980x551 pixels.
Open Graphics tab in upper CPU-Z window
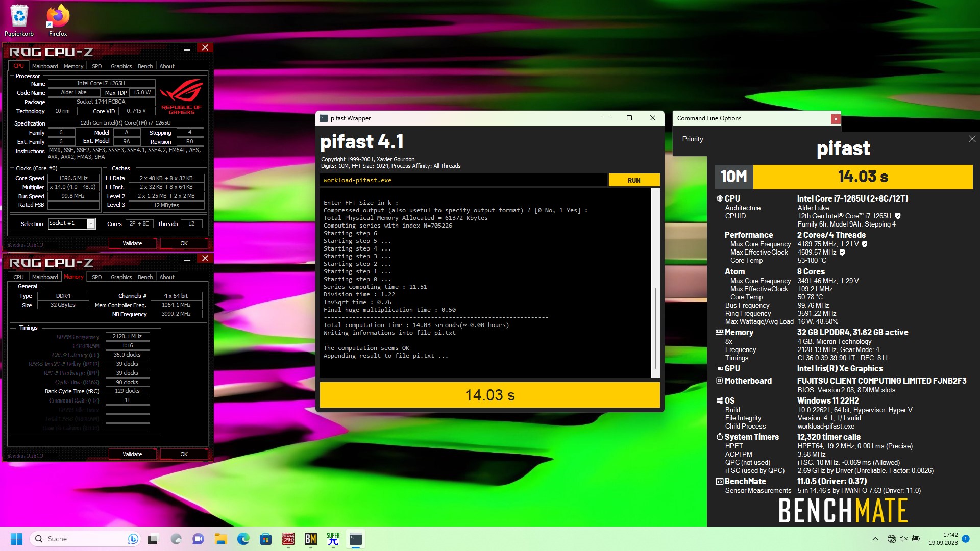(121, 66)
